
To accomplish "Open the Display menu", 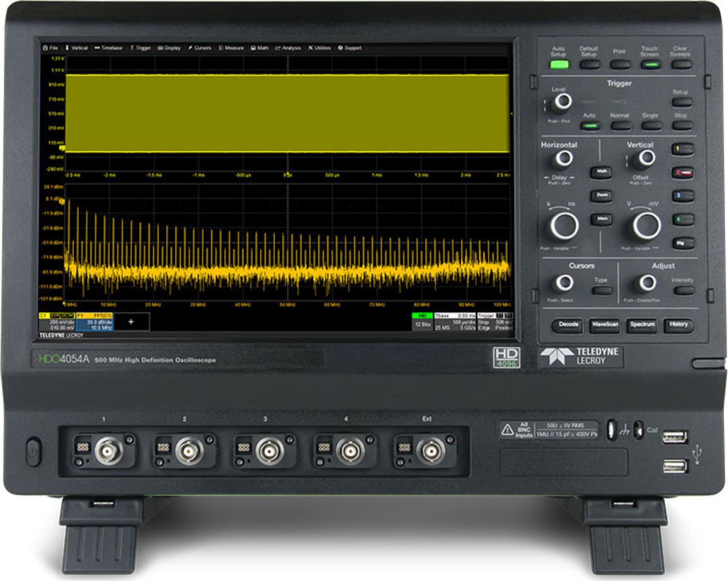I will 171,47.
